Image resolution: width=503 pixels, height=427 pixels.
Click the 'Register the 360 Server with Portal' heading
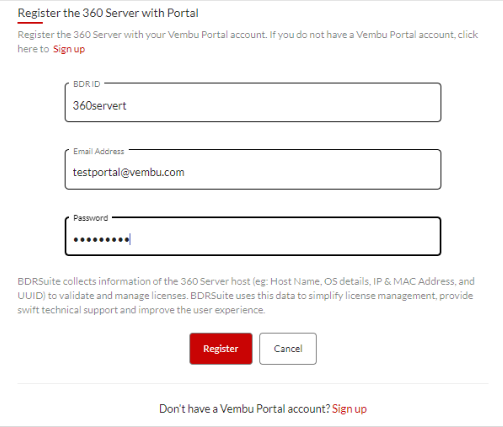(x=108, y=13)
